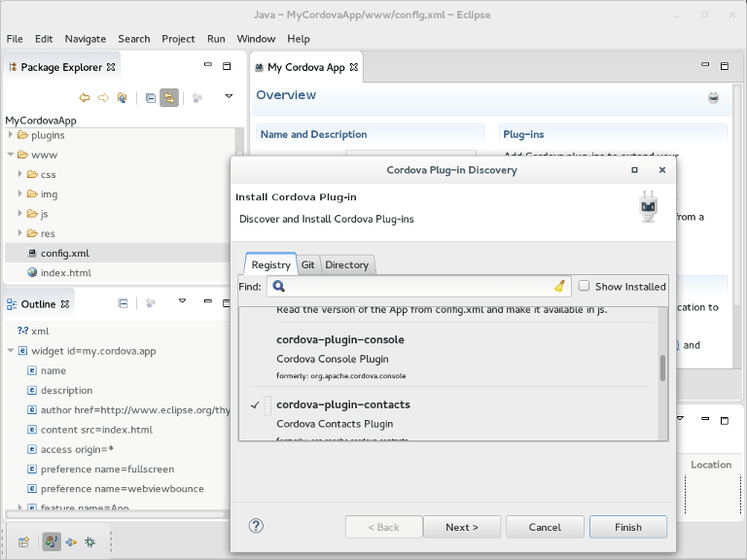Viewport: 747px width, 560px height.
Task: Select content src=index.html in Outline
Action: pos(96,430)
